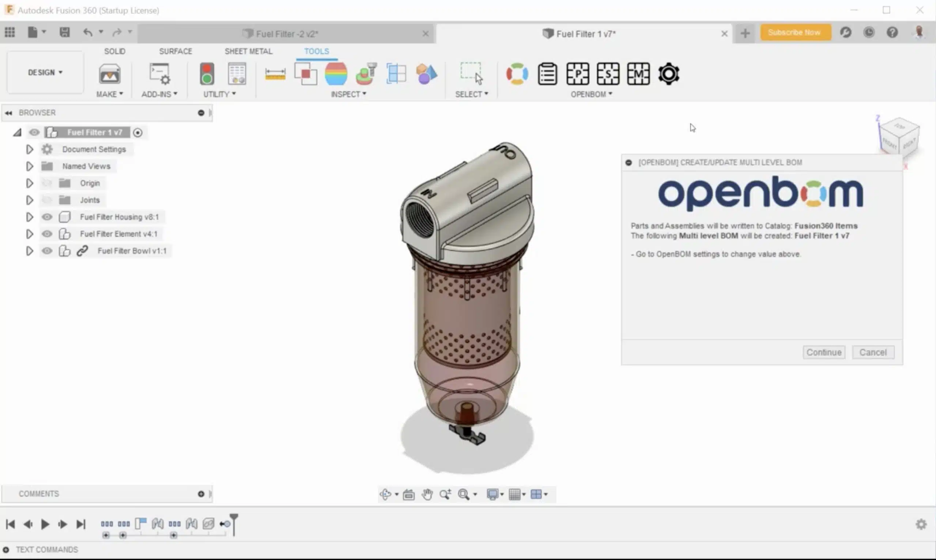Activate the Fuel Filter 1 v7 radio button
Image resolution: width=936 pixels, height=560 pixels.
click(138, 132)
